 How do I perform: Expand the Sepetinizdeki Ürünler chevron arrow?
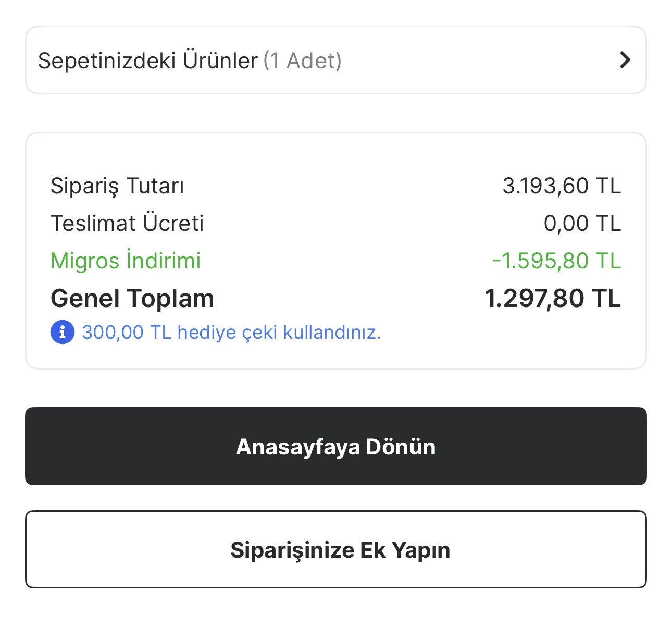625,60
